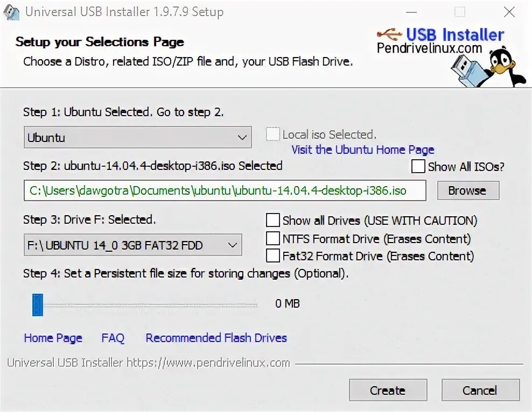
Task: Click the Browse button for ISO
Action: pos(468,190)
